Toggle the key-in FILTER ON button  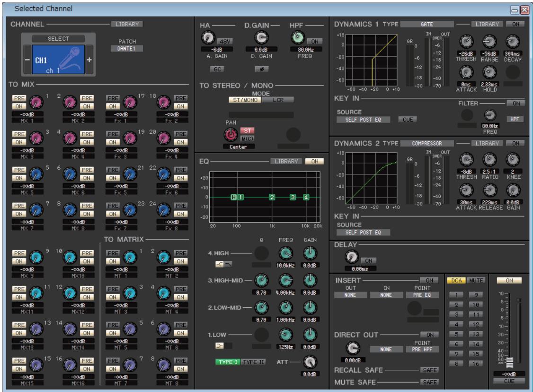[515, 103]
